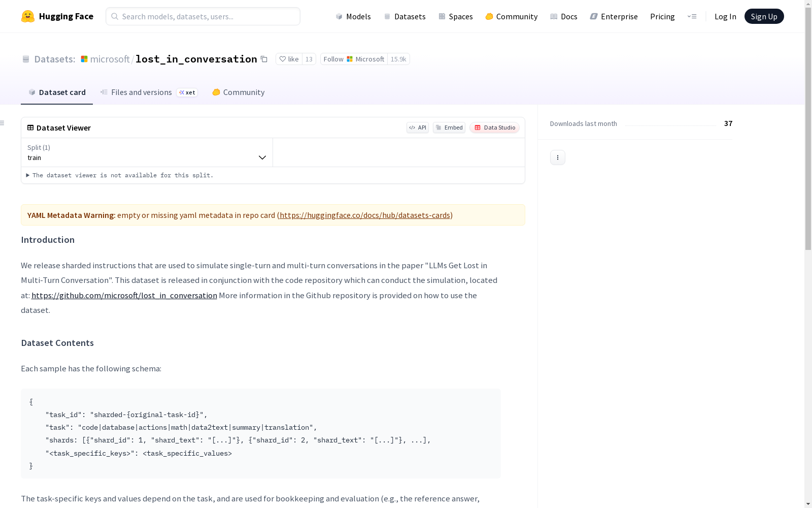Open the API button in Dataset Viewer
Image resolution: width=812 pixels, height=508 pixels.
click(418, 128)
